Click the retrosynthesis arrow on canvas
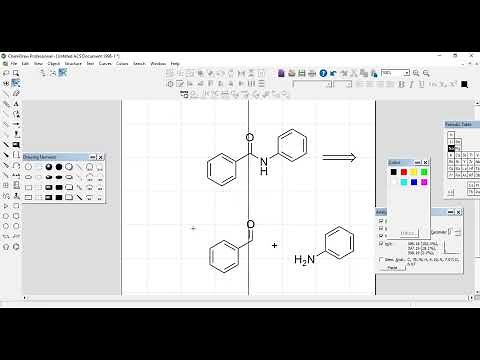Viewport: 480px width, 360px height. [x=339, y=157]
